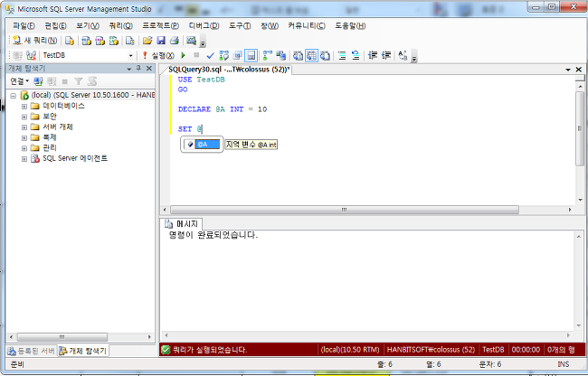The width and height of the screenshot is (588, 376).
Task: Switch to the 등록된 서버 tab
Action: (x=32, y=351)
